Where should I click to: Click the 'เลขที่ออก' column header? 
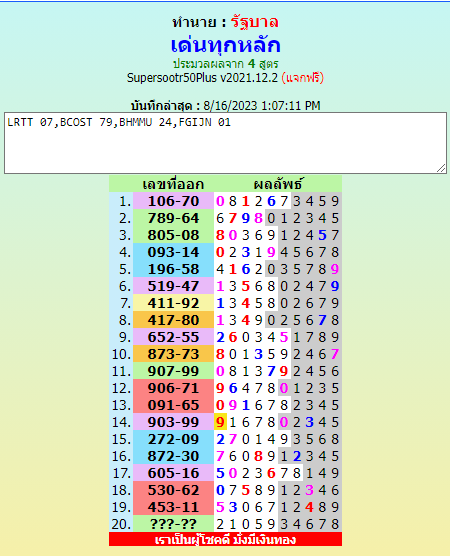pyautogui.click(x=173, y=184)
